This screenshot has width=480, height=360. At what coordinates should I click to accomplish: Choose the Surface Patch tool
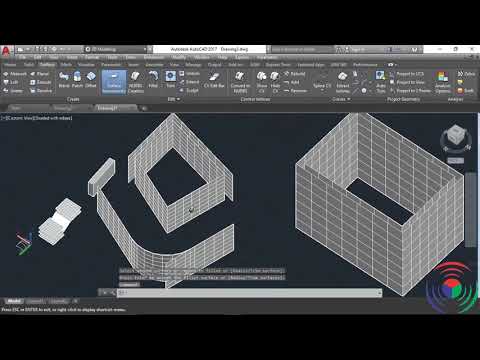(77, 79)
